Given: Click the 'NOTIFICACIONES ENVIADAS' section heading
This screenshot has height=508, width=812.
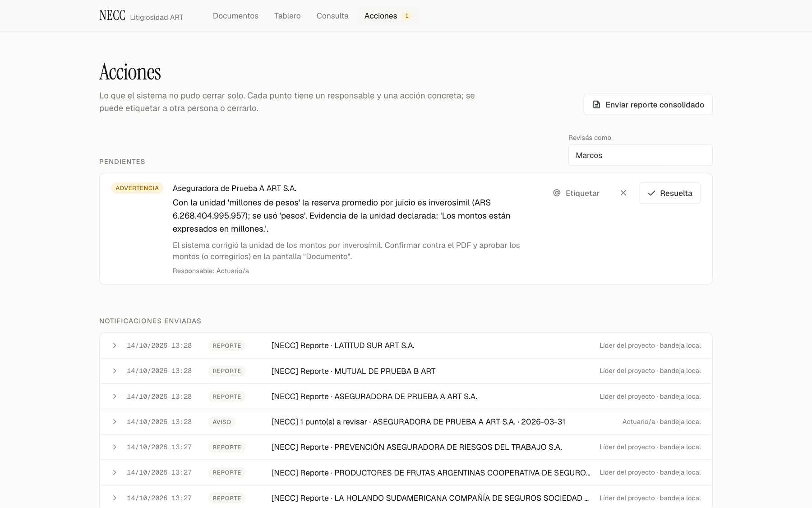Looking at the screenshot, I should pyautogui.click(x=150, y=321).
